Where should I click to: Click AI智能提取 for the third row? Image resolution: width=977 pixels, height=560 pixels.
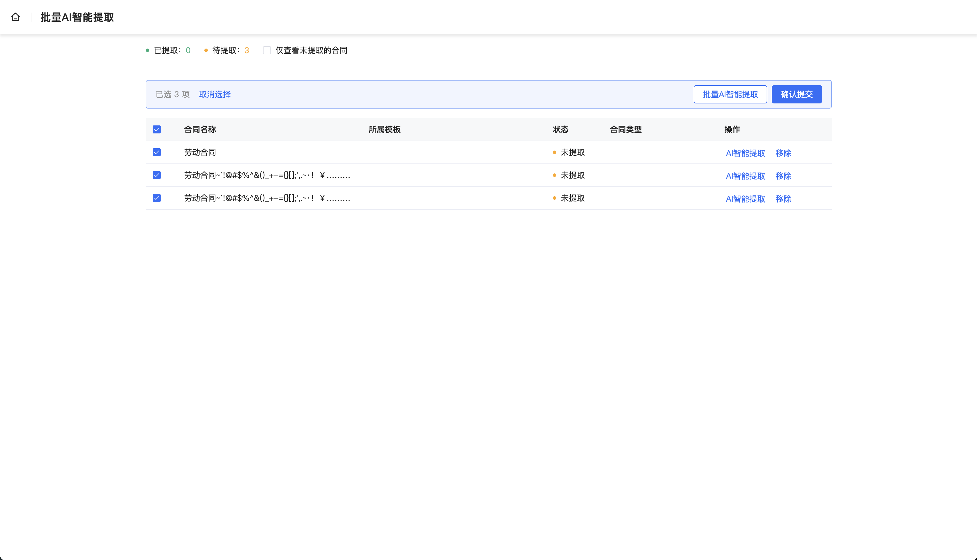click(745, 199)
